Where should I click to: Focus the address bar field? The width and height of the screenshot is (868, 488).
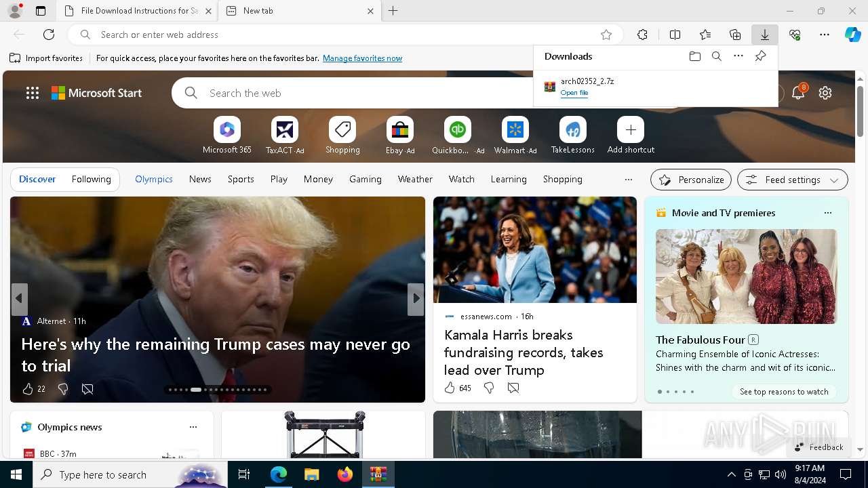[346, 35]
